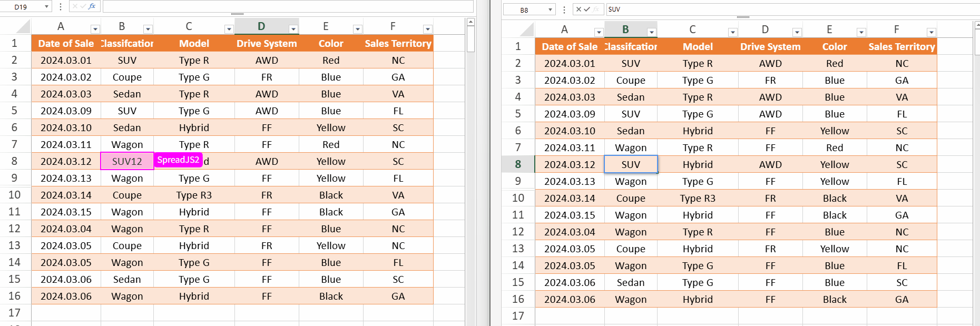Click the pink SpreadJS2 user tag
Viewport: 980px width, 326px height.
click(x=178, y=160)
